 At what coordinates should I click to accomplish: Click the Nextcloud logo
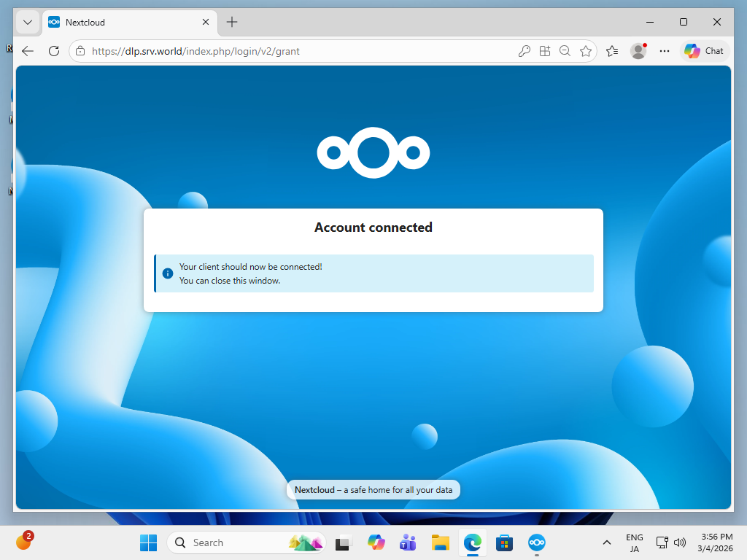click(x=373, y=153)
